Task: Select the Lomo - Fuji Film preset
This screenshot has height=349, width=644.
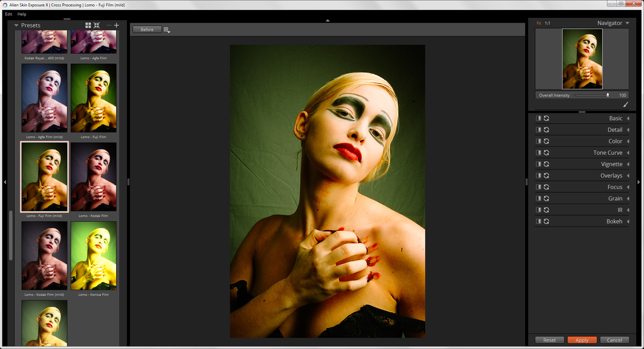Action: (x=94, y=98)
